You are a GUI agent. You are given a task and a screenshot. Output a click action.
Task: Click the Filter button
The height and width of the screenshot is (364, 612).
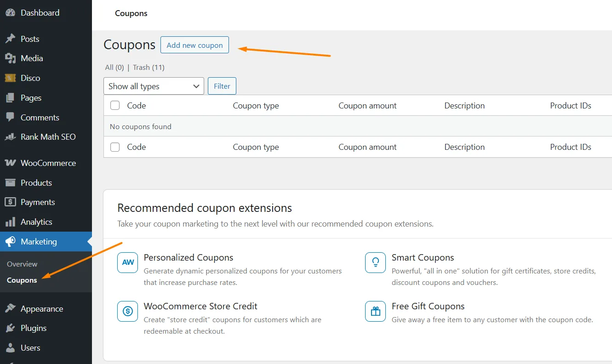tap(222, 86)
